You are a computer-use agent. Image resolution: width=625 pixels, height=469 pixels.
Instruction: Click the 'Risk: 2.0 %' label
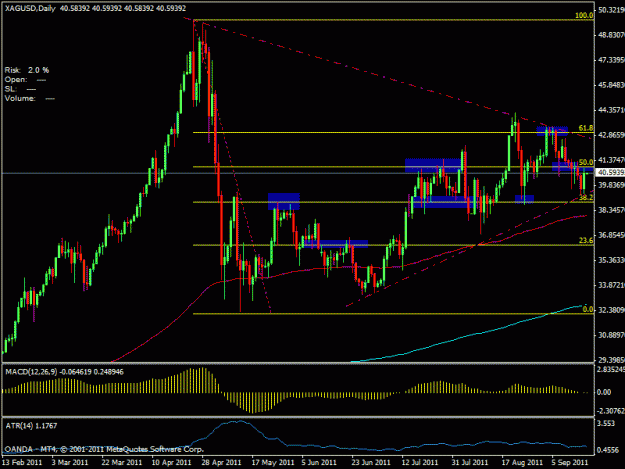coord(27,70)
